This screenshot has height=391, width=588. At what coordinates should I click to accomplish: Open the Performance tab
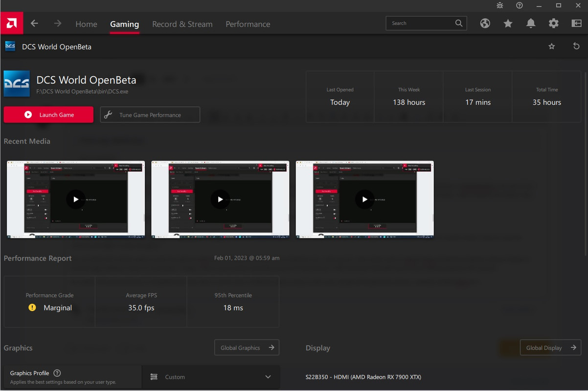point(248,24)
